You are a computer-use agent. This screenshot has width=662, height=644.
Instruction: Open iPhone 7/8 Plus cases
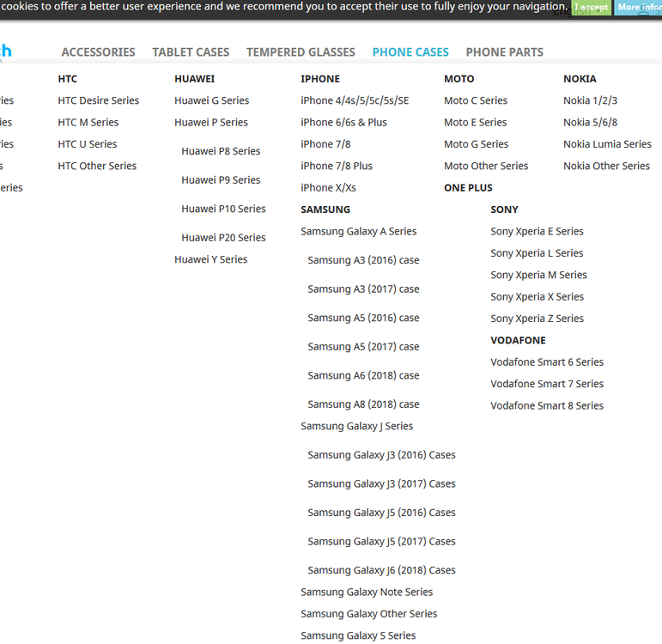point(337,166)
